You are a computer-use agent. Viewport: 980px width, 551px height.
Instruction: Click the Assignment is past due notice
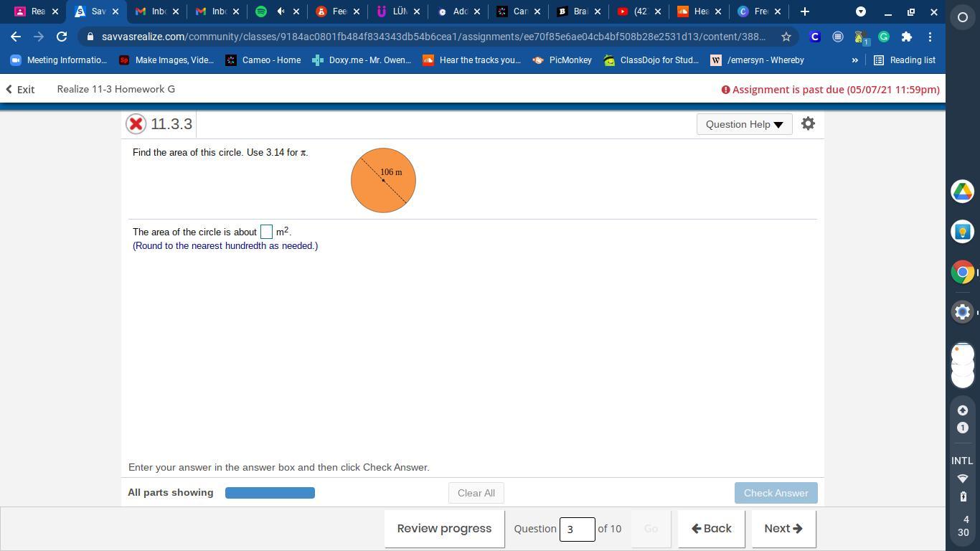830,90
